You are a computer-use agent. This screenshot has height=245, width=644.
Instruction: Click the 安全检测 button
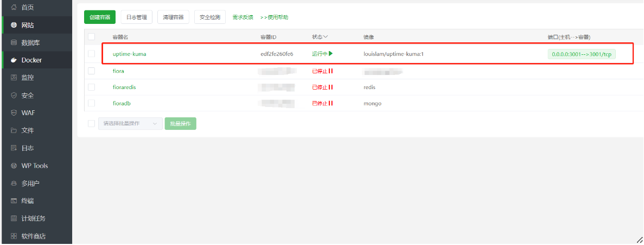209,17
